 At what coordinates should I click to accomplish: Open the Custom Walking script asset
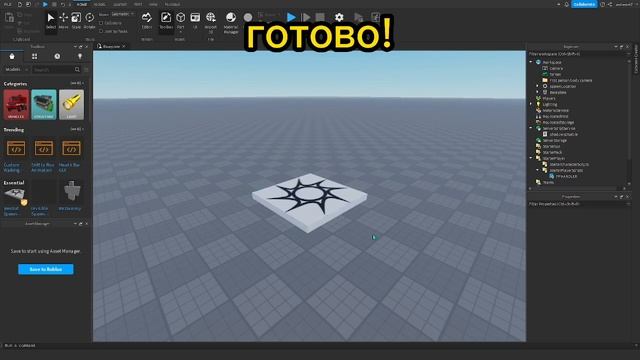(16, 155)
